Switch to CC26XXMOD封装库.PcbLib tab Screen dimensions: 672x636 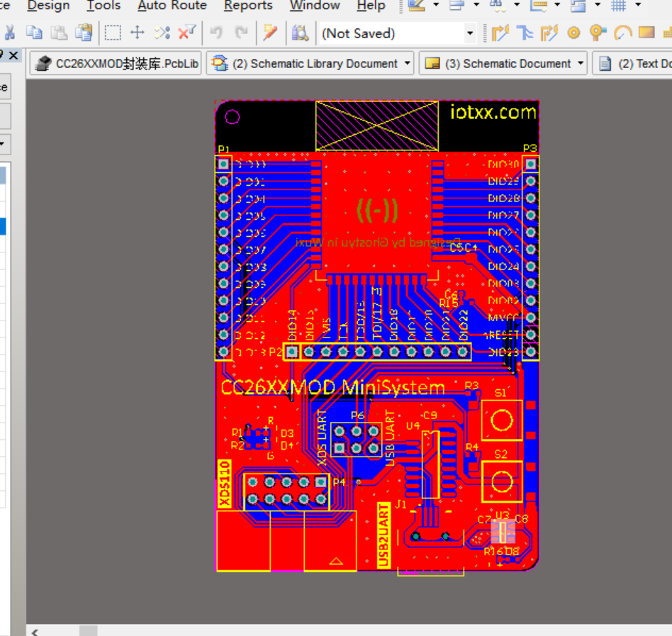tap(116, 63)
